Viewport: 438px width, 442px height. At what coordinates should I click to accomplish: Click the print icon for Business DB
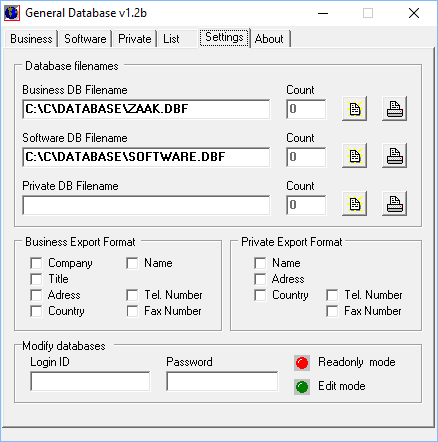(394, 109)
